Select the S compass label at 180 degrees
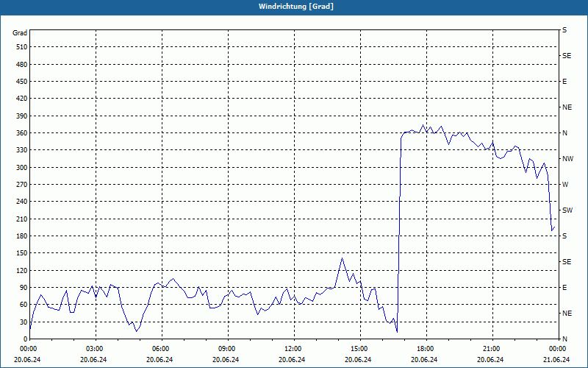Image resolution: width=588 pixels, height=368 pixels. click(564, 236)
